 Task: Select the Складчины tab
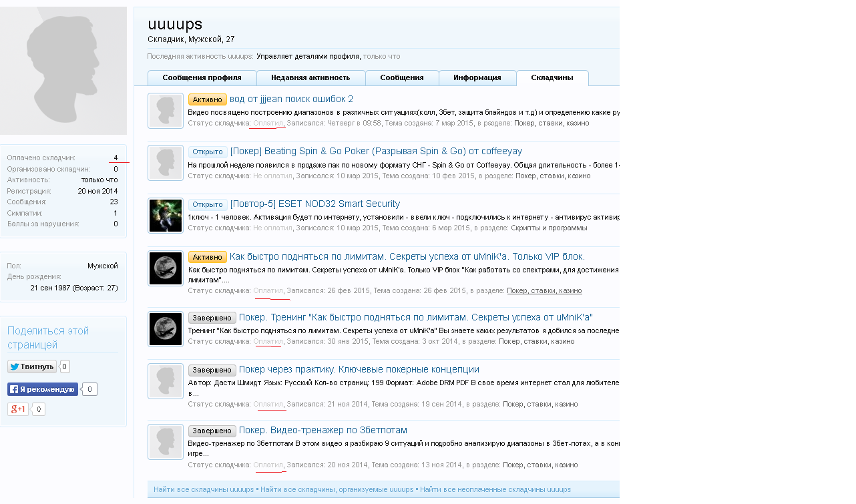552,78
